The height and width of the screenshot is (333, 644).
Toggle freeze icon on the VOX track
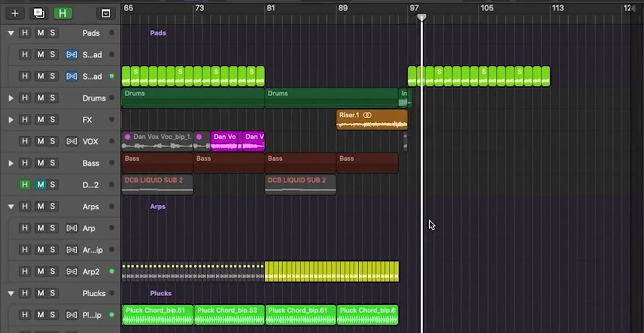[72, 141]
